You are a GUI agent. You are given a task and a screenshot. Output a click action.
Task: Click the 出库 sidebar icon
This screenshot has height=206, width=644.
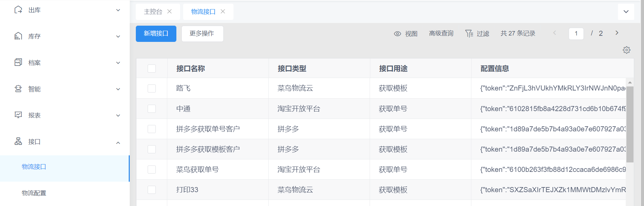18,10
